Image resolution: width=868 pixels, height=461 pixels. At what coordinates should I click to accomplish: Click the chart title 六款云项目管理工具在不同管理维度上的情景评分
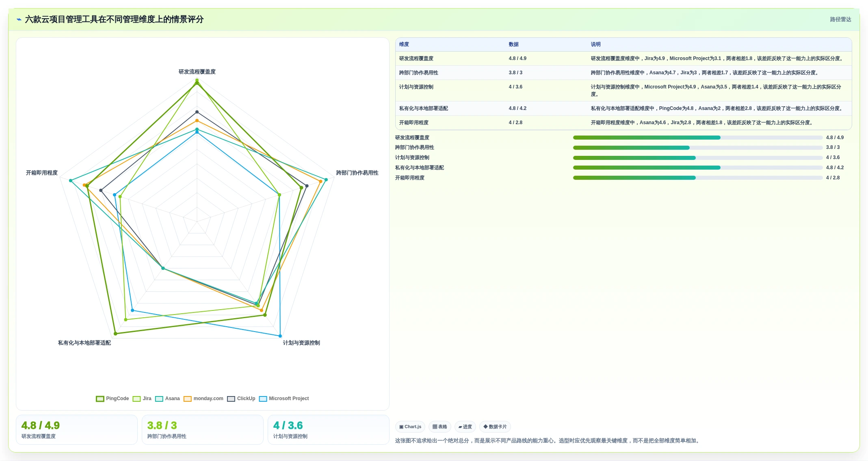point(114,19)
